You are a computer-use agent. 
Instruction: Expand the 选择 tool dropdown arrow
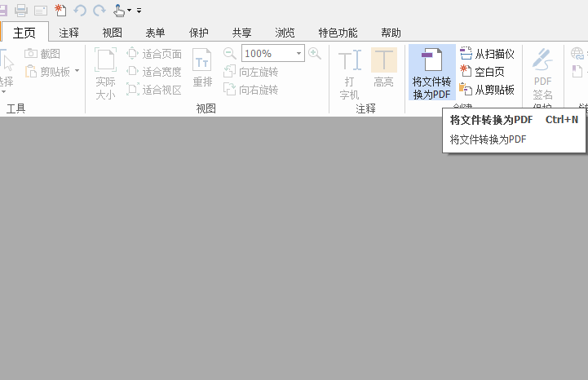point(4,92)
